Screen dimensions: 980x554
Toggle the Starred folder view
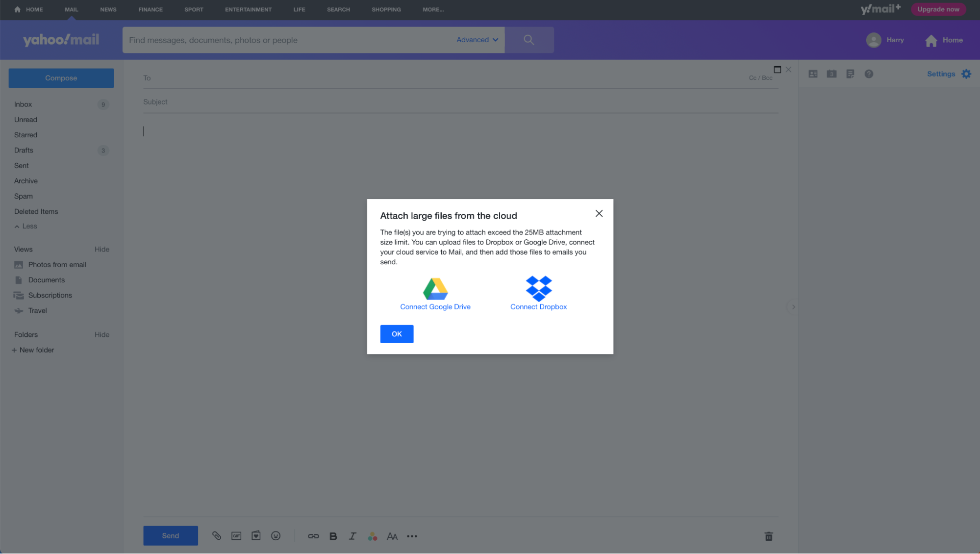tap(25, 135)
